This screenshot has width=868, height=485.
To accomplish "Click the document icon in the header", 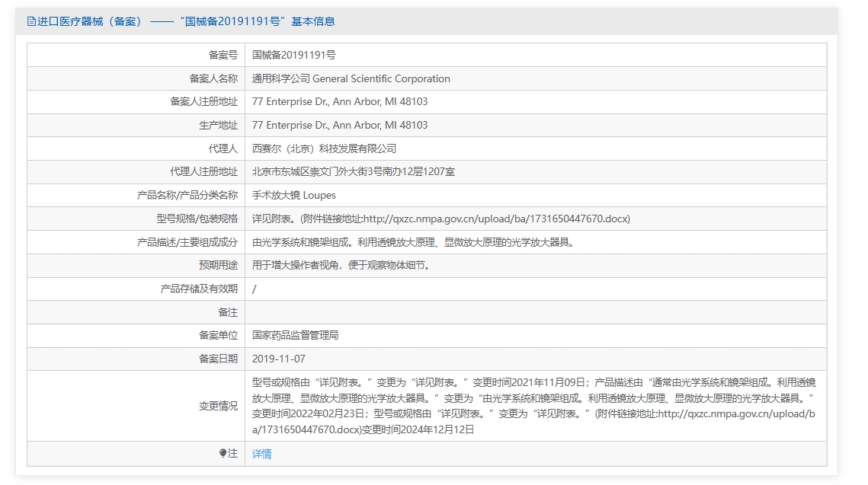I will pyautogui.click(x=31, y=21).
